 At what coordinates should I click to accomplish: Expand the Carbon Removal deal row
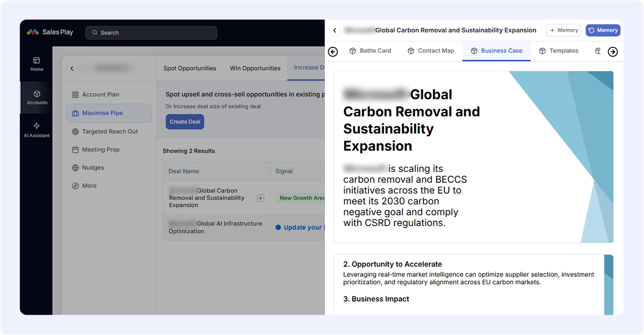click(260, 198)
